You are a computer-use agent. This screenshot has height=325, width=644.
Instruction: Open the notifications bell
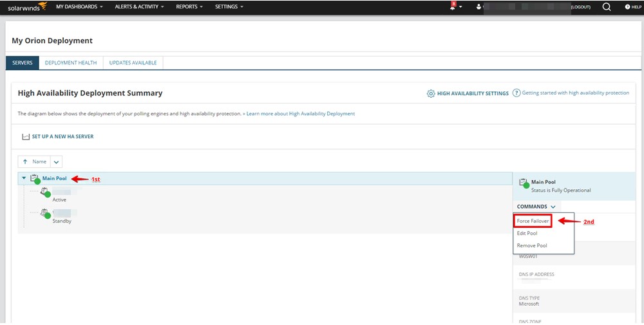tap(453, 7)
